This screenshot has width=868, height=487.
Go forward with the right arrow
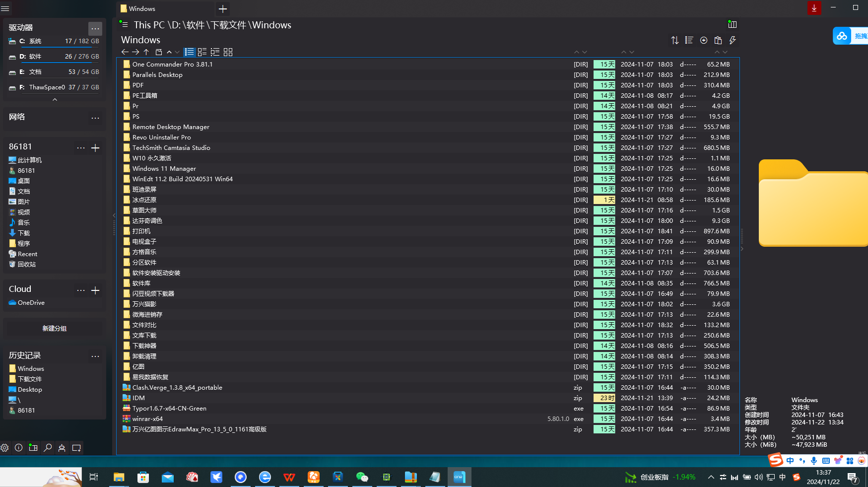point(135,52)
